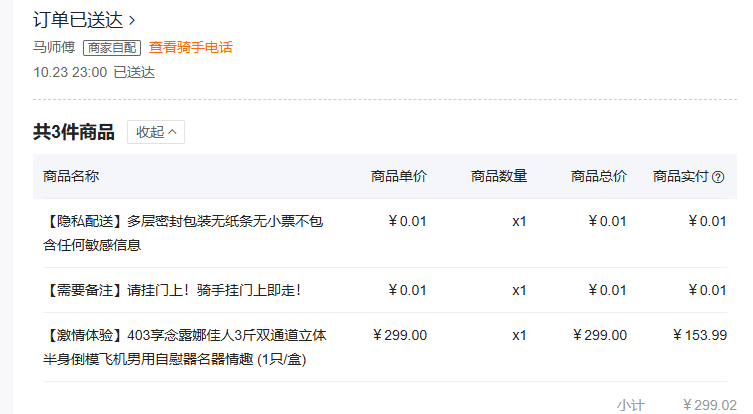Collapse the item list with 收起

point(155,132)
